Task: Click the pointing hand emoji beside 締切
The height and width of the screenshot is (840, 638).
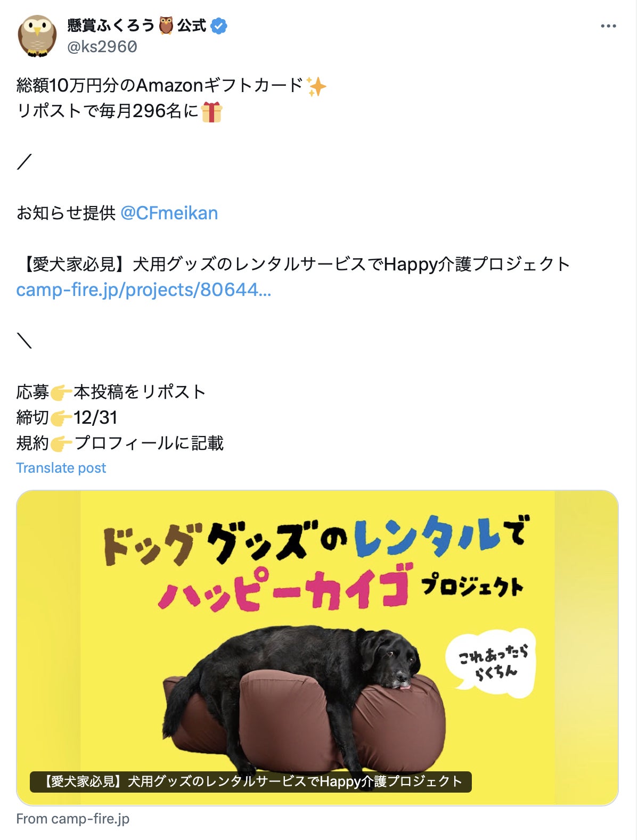Action: [x=61, y=418]
